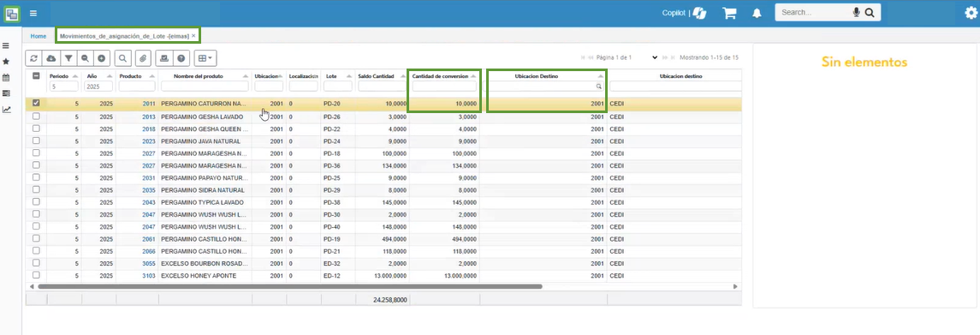Uncheck the PERGAMINO CATURRON row checkbox

pyautogui.click(x=36, y=104)
